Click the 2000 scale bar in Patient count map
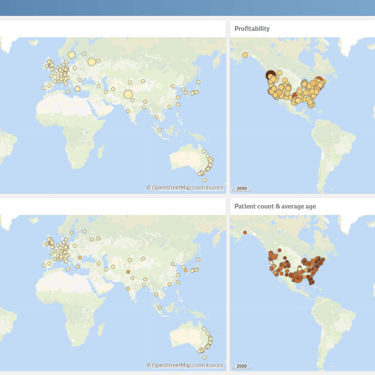Screen dimensions: 375x375 point(242,366)
